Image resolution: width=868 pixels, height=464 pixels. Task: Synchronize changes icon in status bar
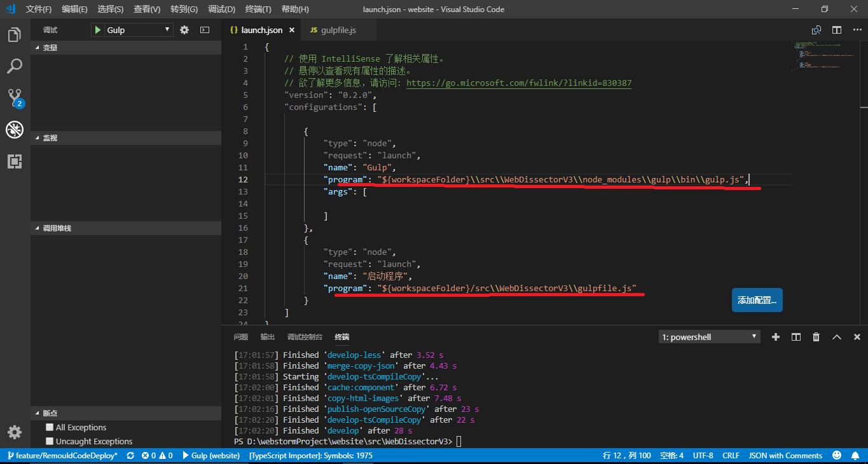tap(130, 456)
